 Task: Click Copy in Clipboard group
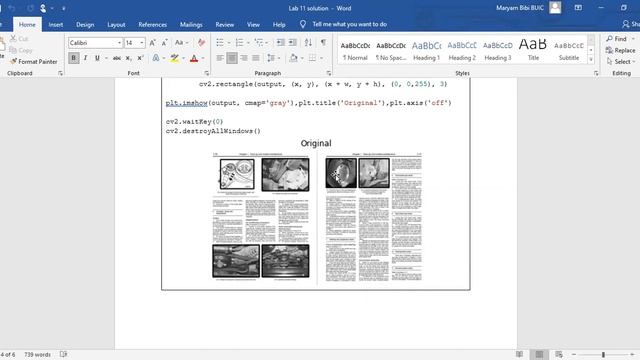21,50
